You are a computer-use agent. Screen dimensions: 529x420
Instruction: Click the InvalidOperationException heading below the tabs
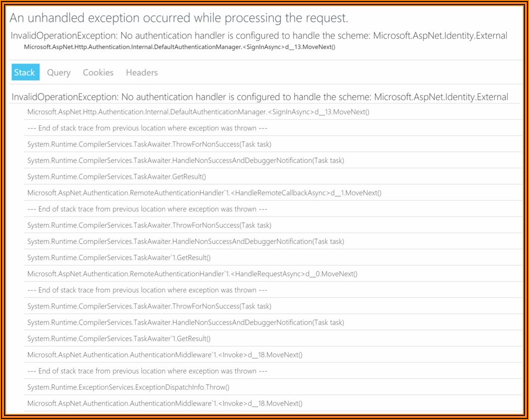tap(259, 97)
